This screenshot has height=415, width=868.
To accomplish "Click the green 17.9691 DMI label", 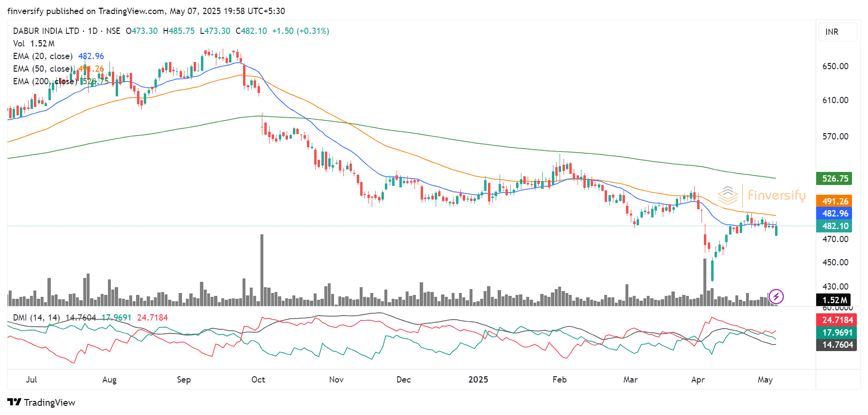I will pyautogui.click(x=837, y=333).
